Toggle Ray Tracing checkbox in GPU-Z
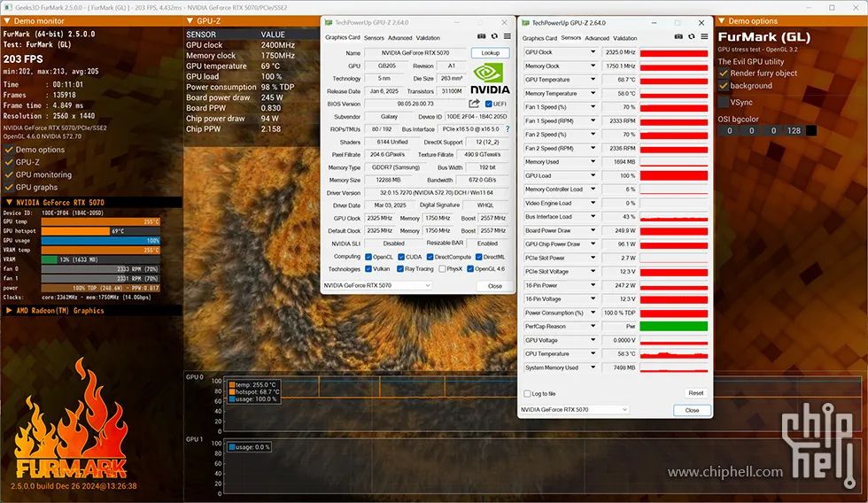 point(399,269)
